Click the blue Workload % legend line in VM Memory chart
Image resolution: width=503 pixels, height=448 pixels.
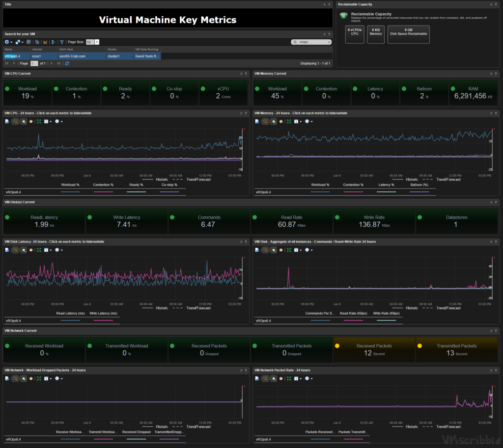click(320, 192)
